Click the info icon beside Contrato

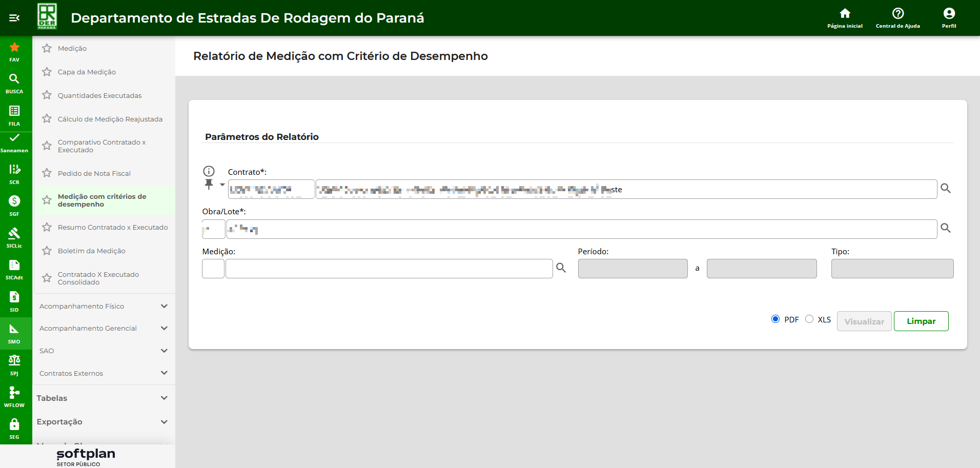(209, 171)
